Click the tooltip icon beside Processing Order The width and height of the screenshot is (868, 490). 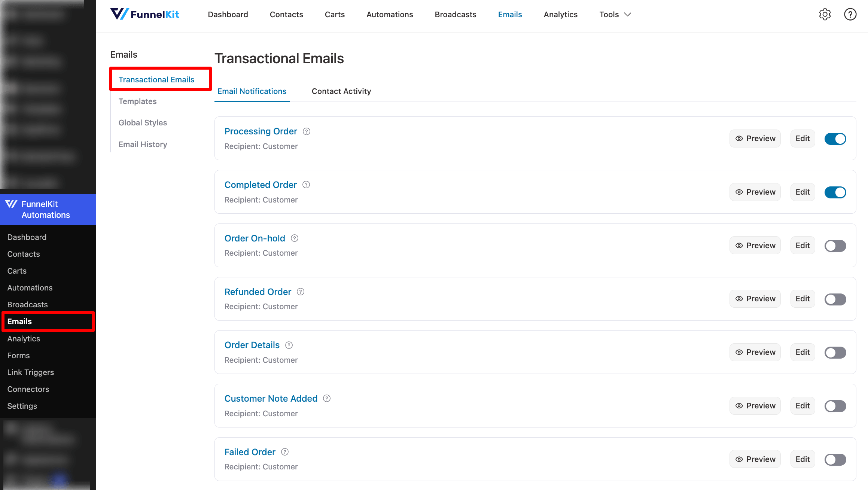pyautogui.click(x=306, y=131)
